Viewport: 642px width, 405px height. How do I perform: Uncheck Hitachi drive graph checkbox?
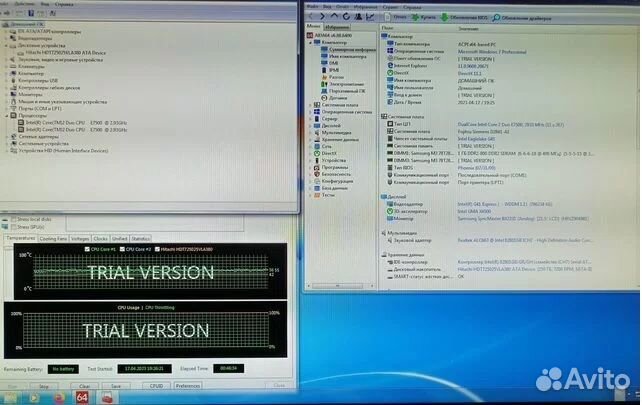tap(157, 249)
